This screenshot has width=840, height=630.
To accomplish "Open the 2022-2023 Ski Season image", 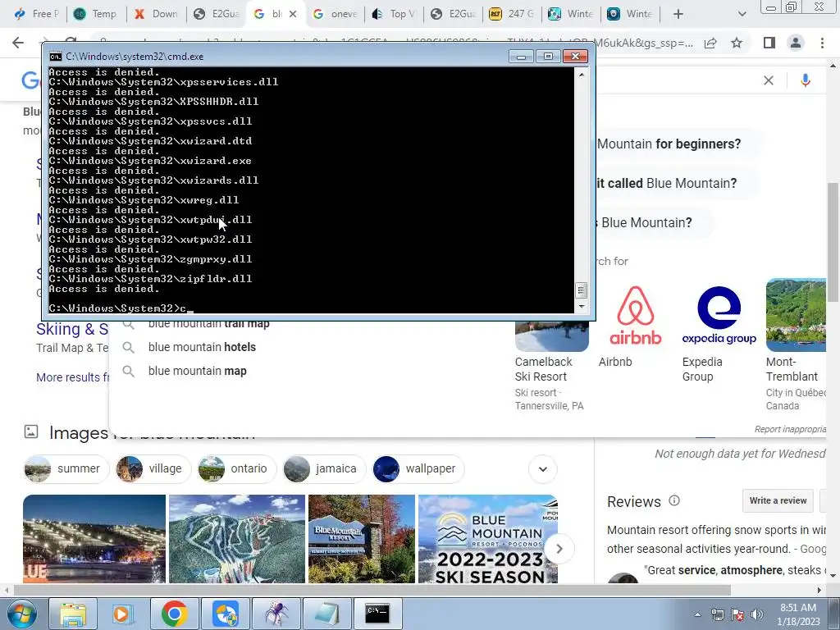I will click(488, 538).
